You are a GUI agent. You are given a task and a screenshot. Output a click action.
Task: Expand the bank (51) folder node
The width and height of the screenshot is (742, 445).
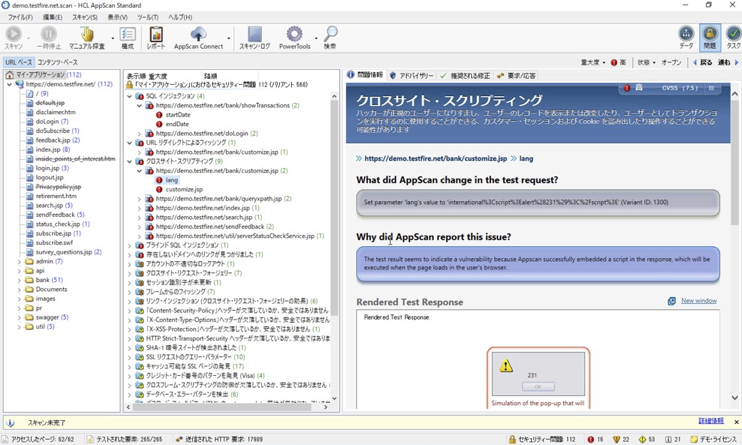click(x=19, y=280)
